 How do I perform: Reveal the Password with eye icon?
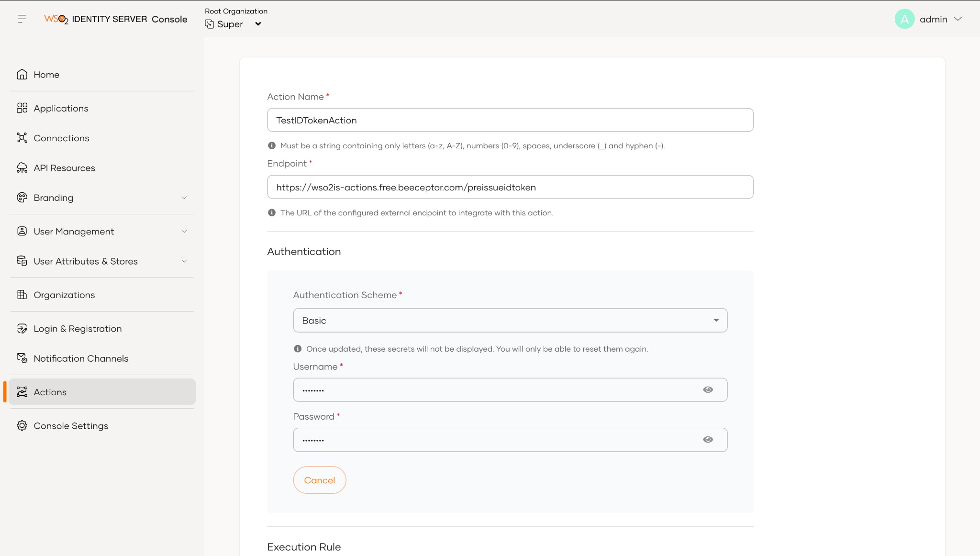[x=708, y=440]
